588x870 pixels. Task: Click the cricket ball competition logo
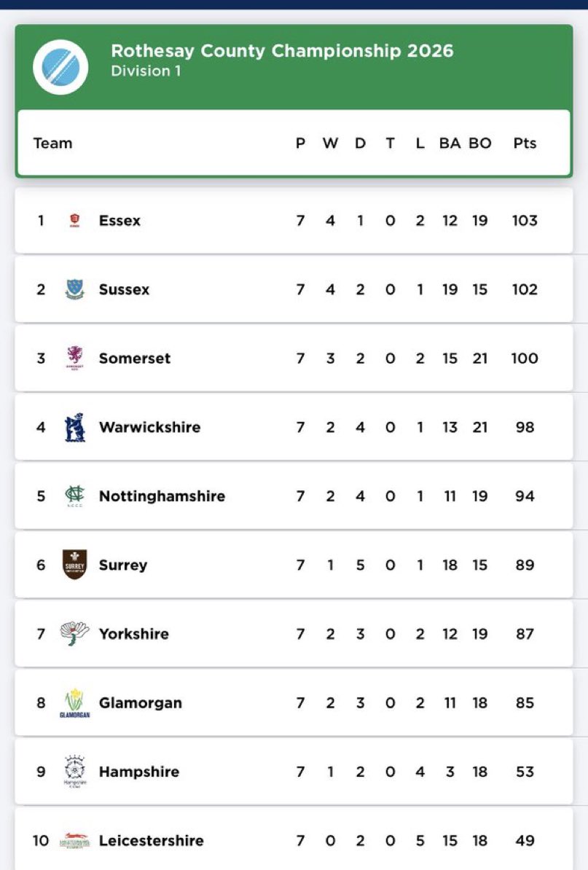tap(60, 67)
